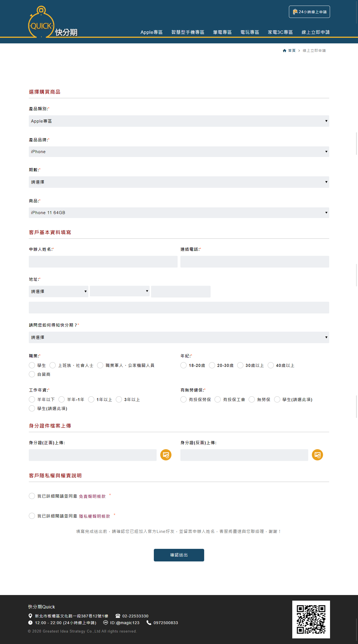358x644 pixels.
Task: Click the footer text ID:@magic123
Action: tap(125, 623)
